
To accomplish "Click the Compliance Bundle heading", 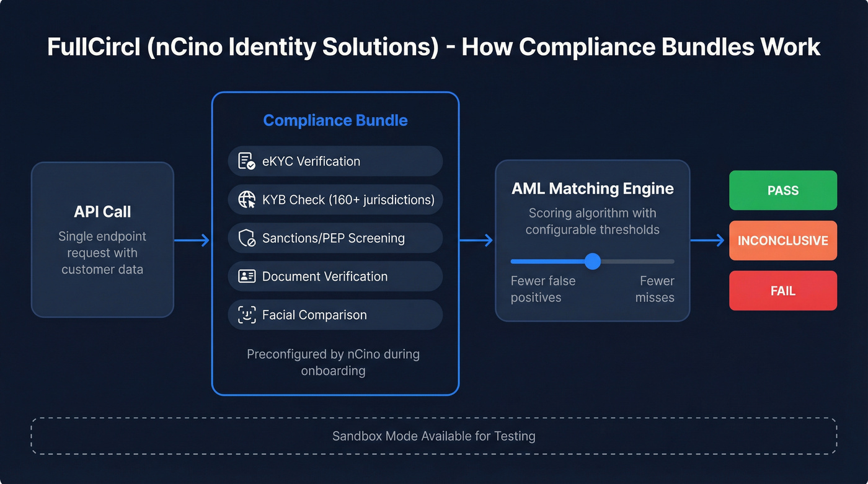I will coord(335,120).
